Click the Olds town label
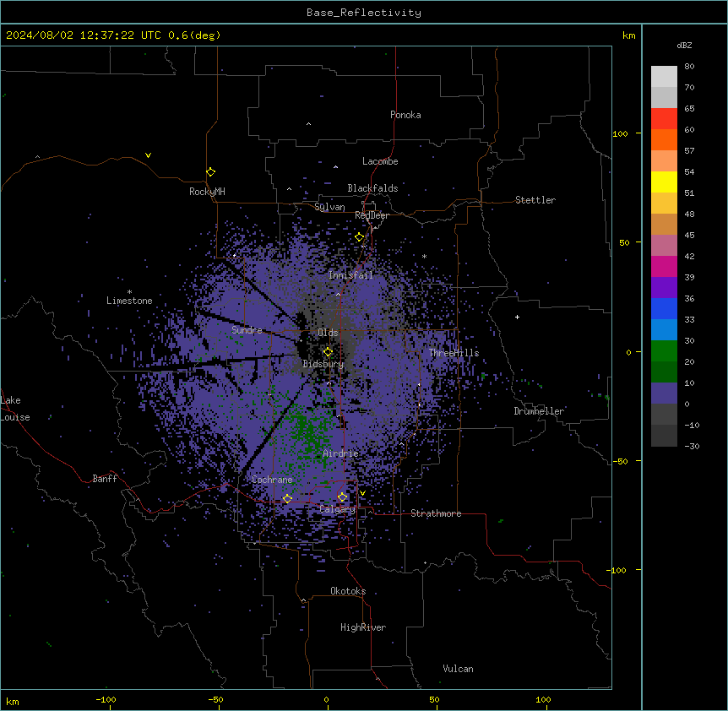The height and width of the screenshot is (711, 728). [328, 333]
